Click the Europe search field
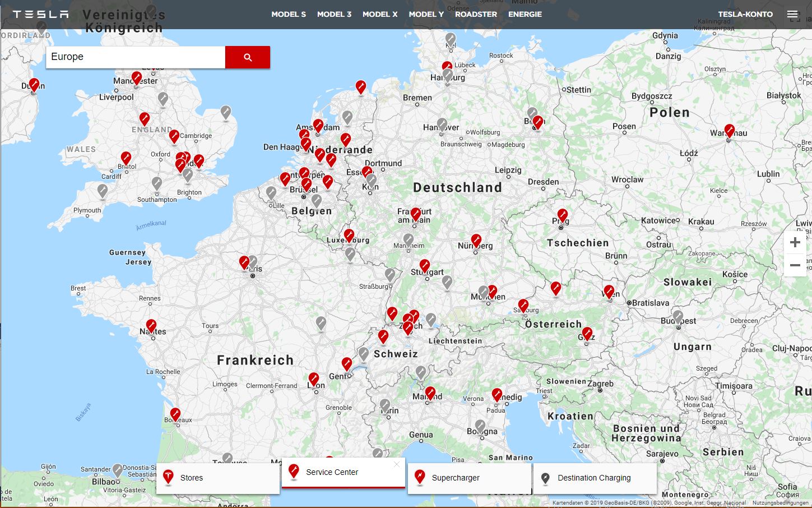 (136, 57)
